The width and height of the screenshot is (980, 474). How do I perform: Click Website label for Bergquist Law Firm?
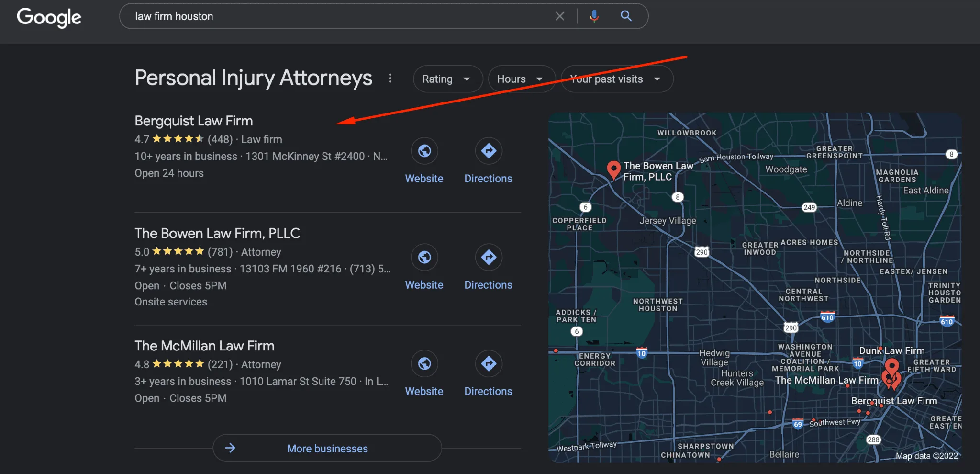(424, 179)
